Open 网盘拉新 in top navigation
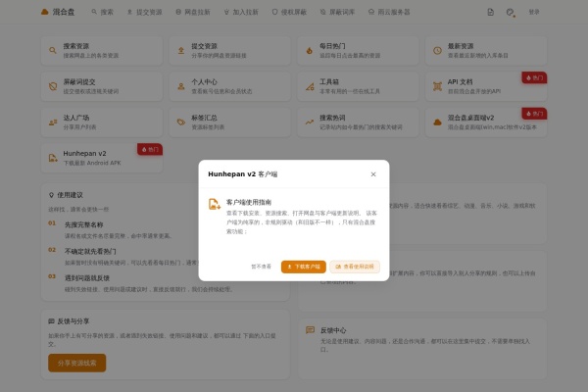Viewport: 588px width, 392px height. click(193, 12)
